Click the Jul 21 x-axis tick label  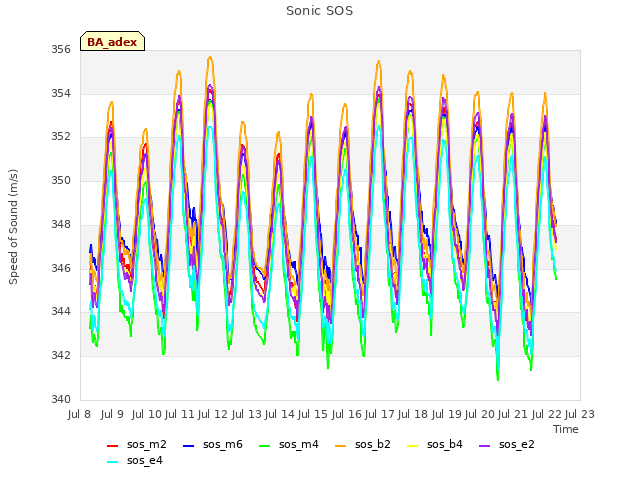click(513, 414)
